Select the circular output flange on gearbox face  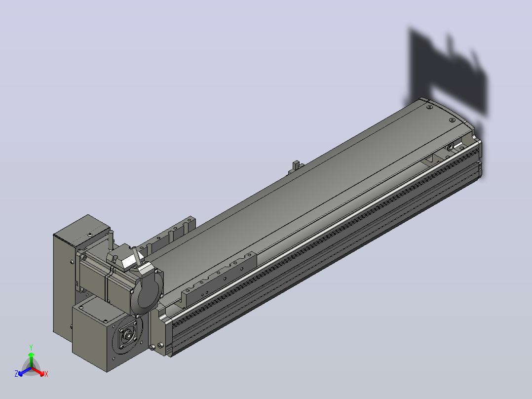click(128, 335)
